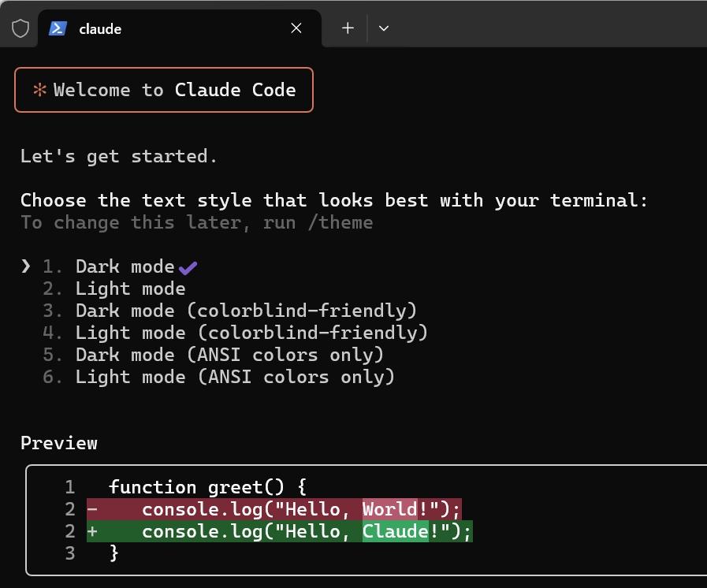Click the shield icon in the title bar

[x=20, y=28]
